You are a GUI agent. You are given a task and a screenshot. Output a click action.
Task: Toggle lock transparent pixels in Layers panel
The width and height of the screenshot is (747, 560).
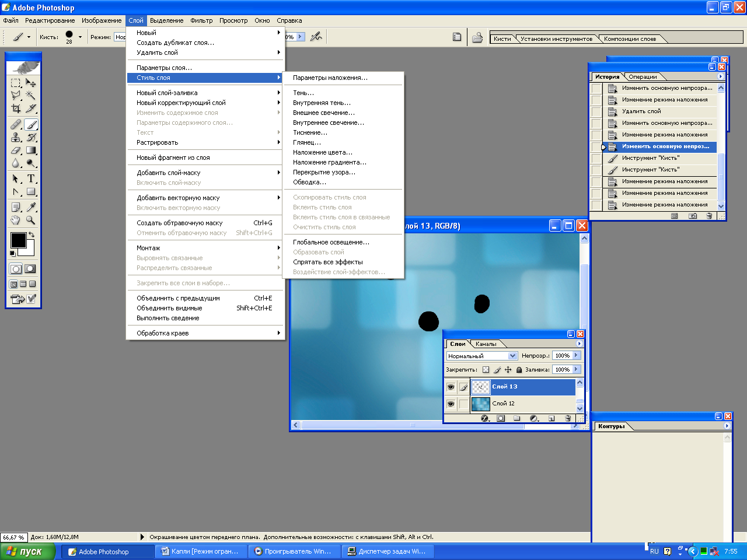coord(486,370)
